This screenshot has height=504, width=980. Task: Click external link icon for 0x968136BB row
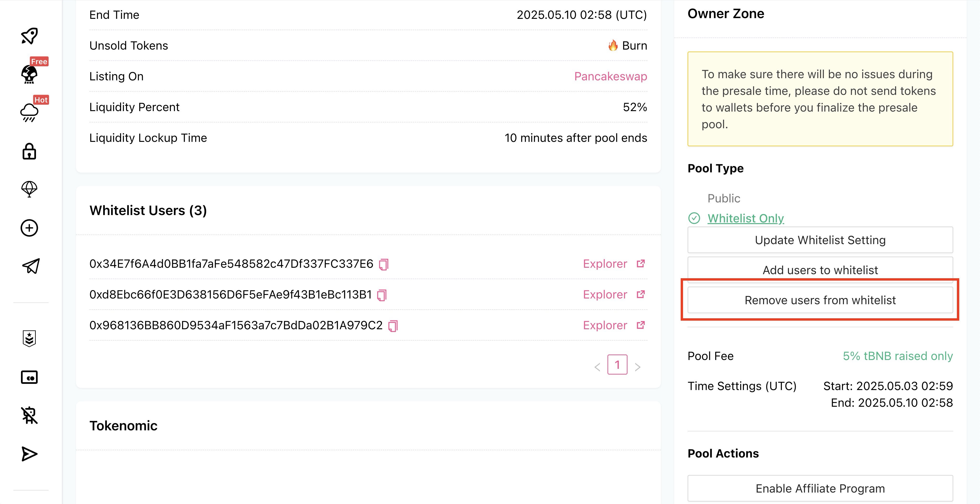tap(641, 325)
